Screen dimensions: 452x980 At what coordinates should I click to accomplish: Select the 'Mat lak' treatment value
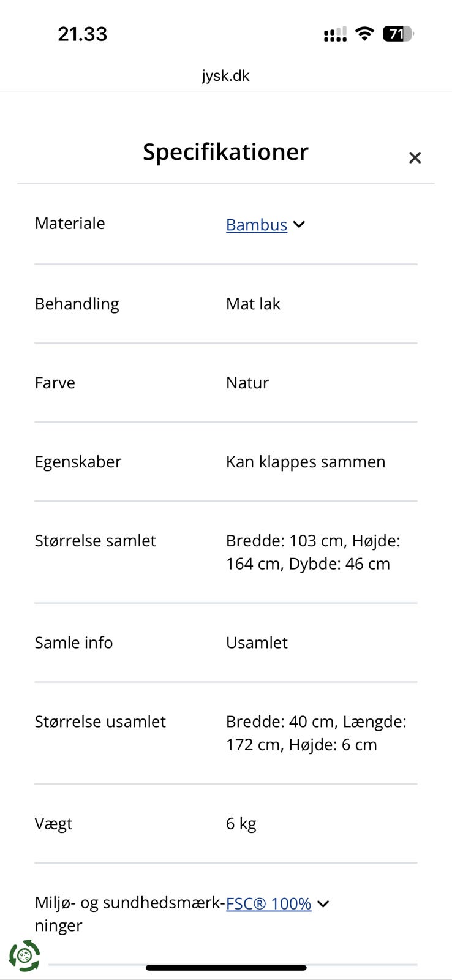[253, 304]
